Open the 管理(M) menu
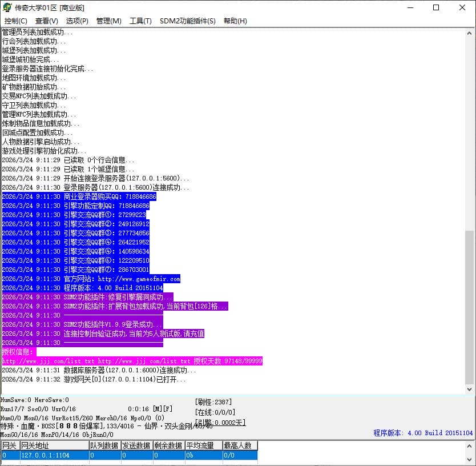This screenshot has width=476, height=466. [108, 21]
